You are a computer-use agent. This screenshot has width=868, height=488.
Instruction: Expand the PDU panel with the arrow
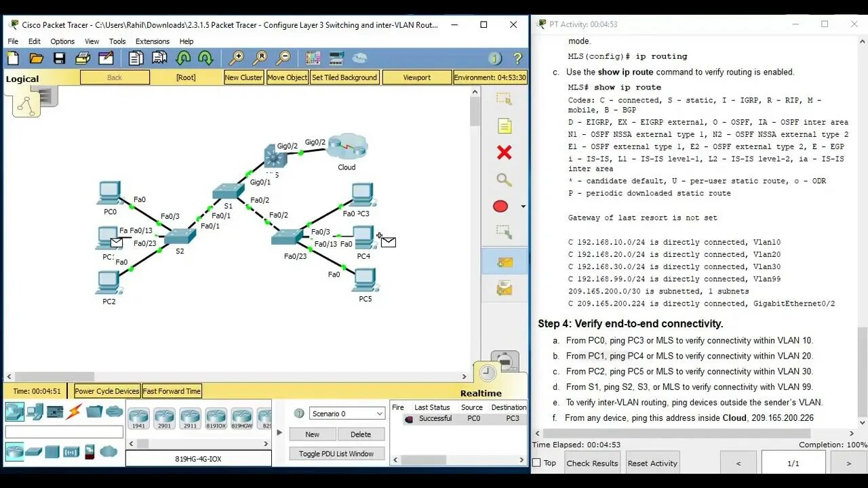pos(279,432)
